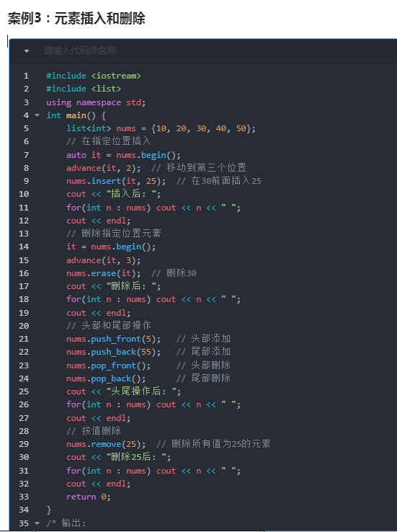397x532 pixels.
Task: Click 'nums.push_back(55);' on line 22
Action: (114, 353)
